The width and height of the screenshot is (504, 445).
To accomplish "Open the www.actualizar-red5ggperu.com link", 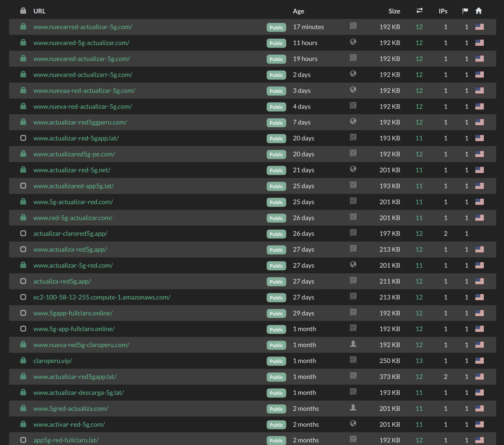I will pyautogui.click(x=80, y=122).
